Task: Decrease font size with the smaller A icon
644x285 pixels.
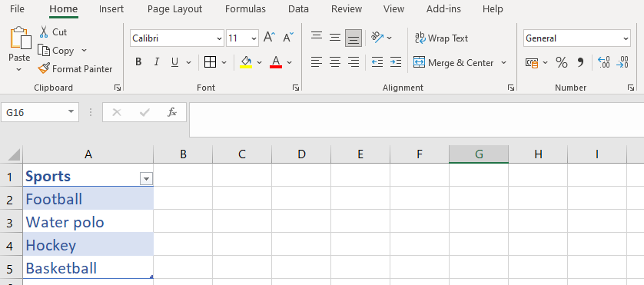Action: [288, 38]
